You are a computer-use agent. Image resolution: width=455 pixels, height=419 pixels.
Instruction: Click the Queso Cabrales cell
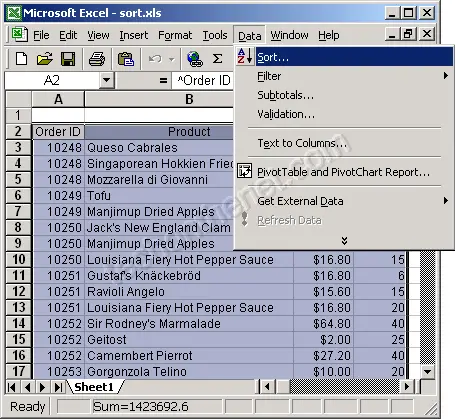coord(159,148)
